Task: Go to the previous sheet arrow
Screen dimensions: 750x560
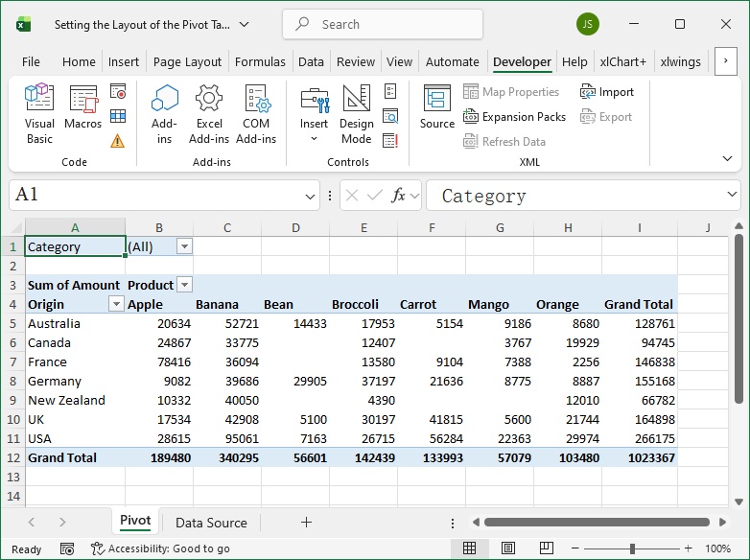Action: 32,523
